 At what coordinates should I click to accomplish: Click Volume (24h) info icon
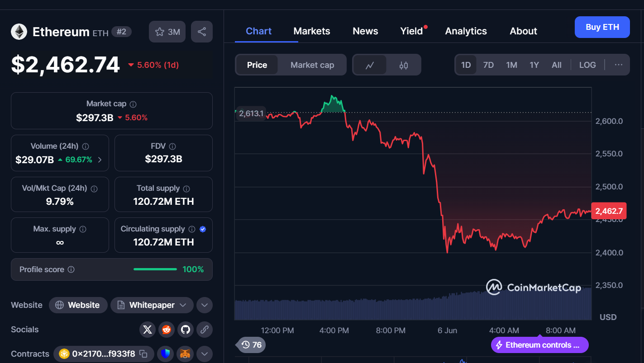(86, 146)
